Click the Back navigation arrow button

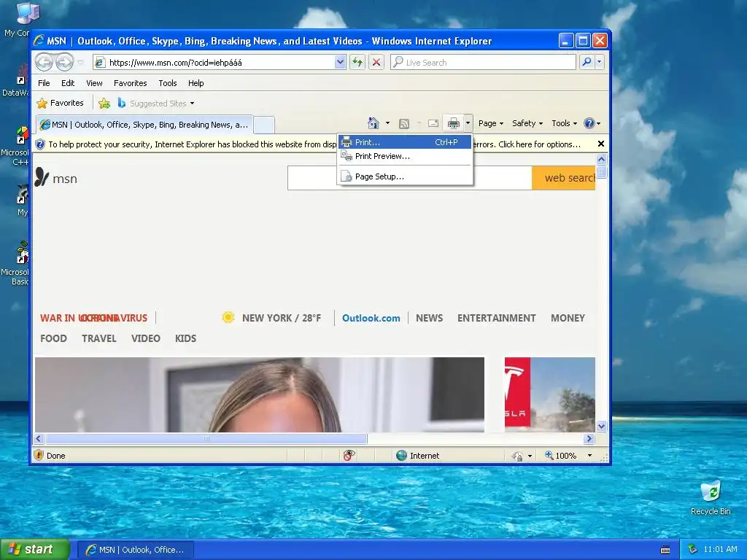pos(44,63)
